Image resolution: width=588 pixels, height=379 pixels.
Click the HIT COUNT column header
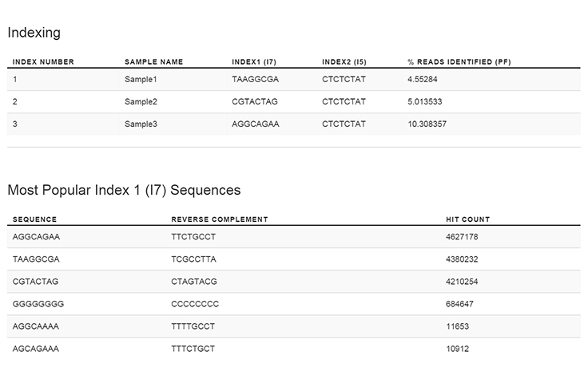point(467,219)
